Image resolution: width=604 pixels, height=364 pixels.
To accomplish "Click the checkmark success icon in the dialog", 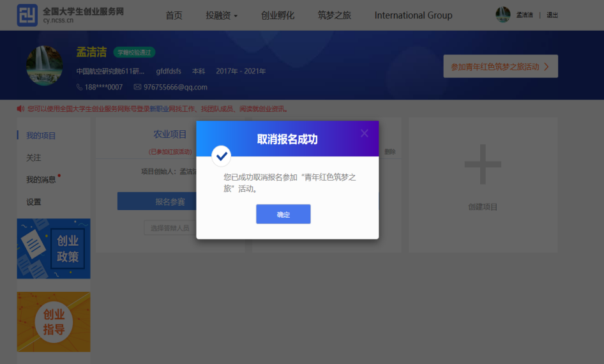I will (x=221, y=155).
